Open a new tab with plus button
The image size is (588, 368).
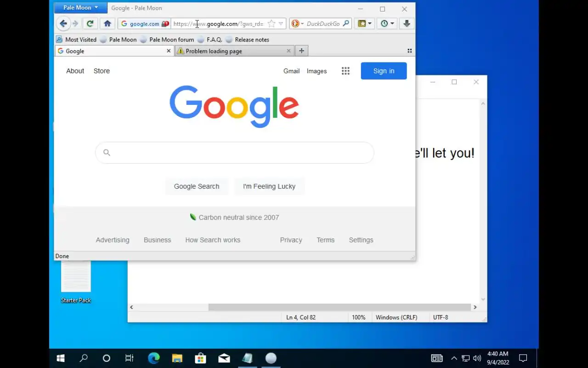[x=301, y=51]
